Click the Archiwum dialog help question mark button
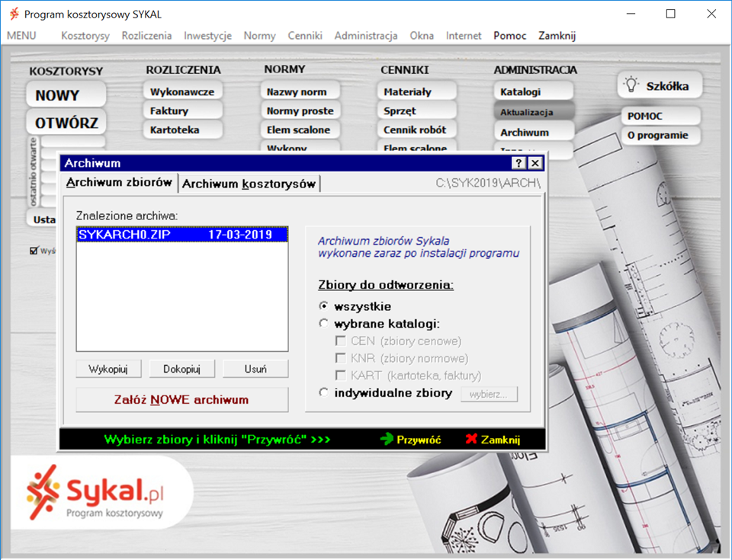The width and height of the screenshot is (732, 560). [x=518, y=163]
